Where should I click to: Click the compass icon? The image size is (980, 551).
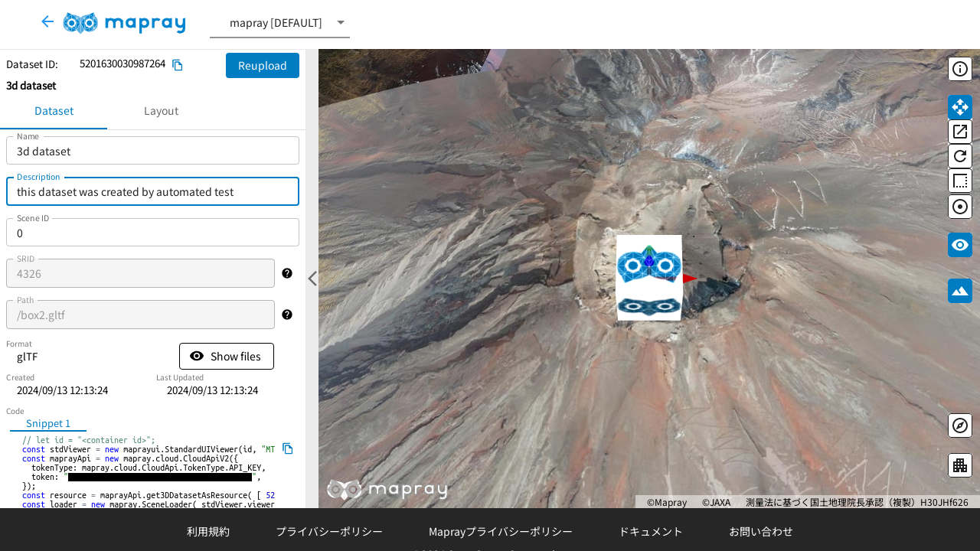pos(960,425)
